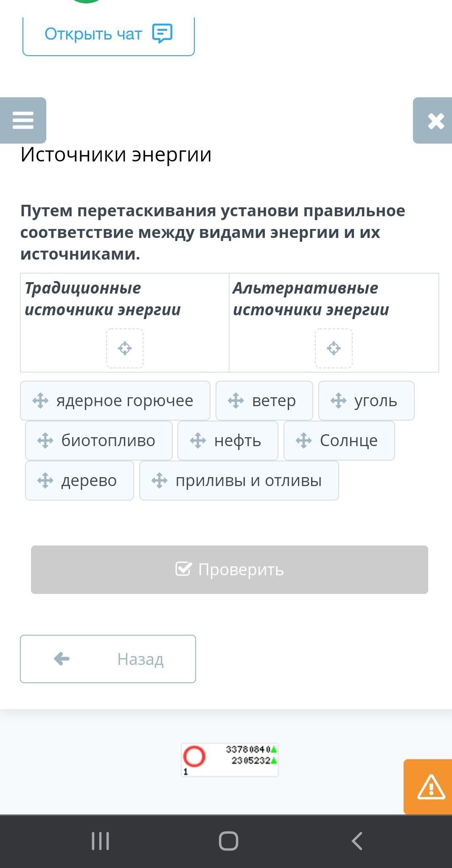The height and width of the screenshot is (868, 452).
Task: Open the hamburger menu icon
Action: (23, 120)
